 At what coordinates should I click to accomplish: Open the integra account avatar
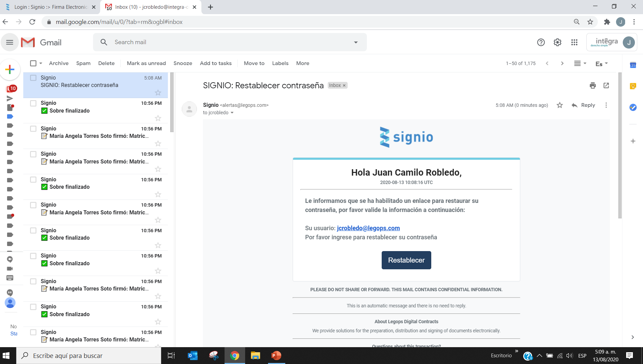629,42
